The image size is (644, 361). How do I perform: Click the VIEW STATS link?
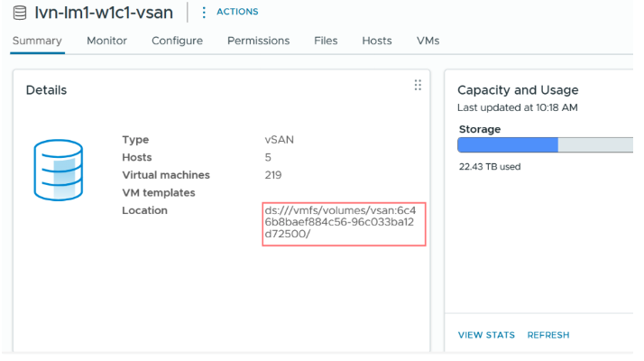coord(486,335)
